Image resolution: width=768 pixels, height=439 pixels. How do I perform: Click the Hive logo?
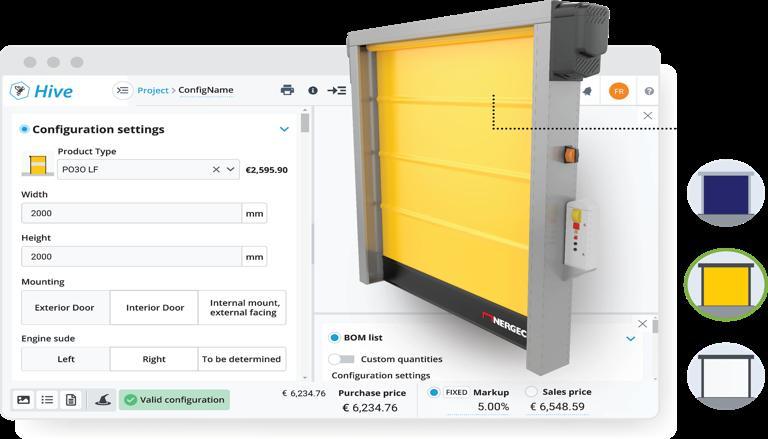(41, 91)
